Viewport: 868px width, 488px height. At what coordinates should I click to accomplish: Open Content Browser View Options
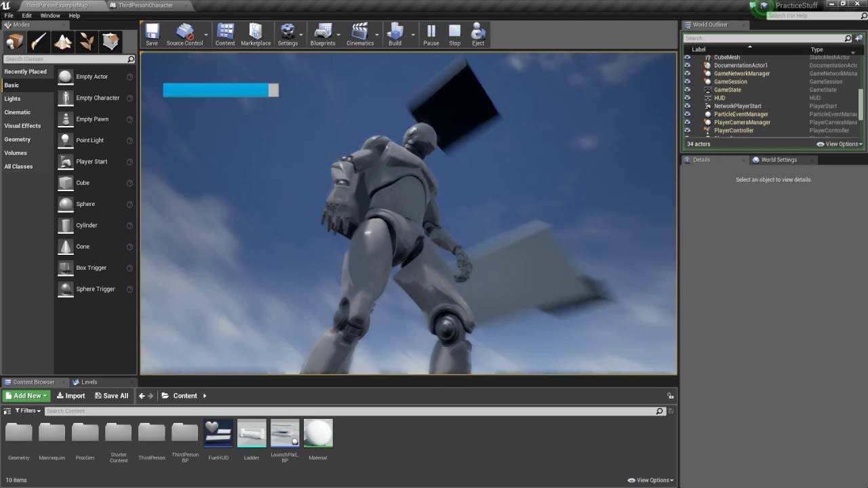(x=650, y=481)
